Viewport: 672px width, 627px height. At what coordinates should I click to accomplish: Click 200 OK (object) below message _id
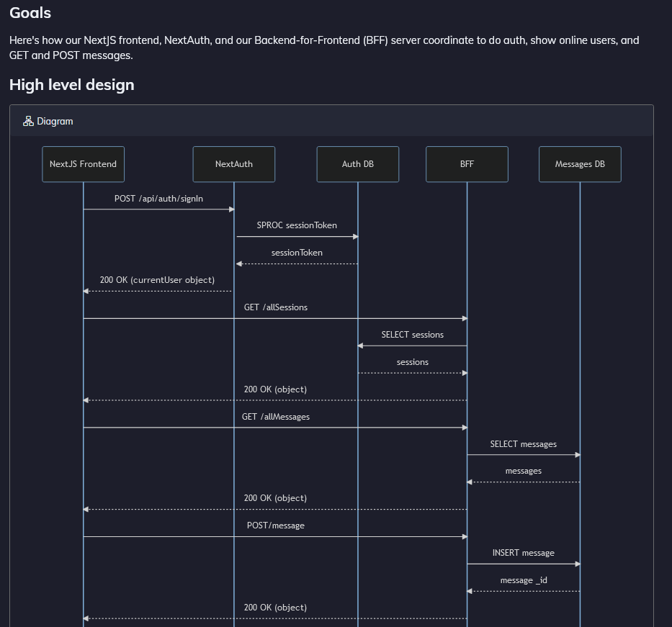tap(275, 608)
